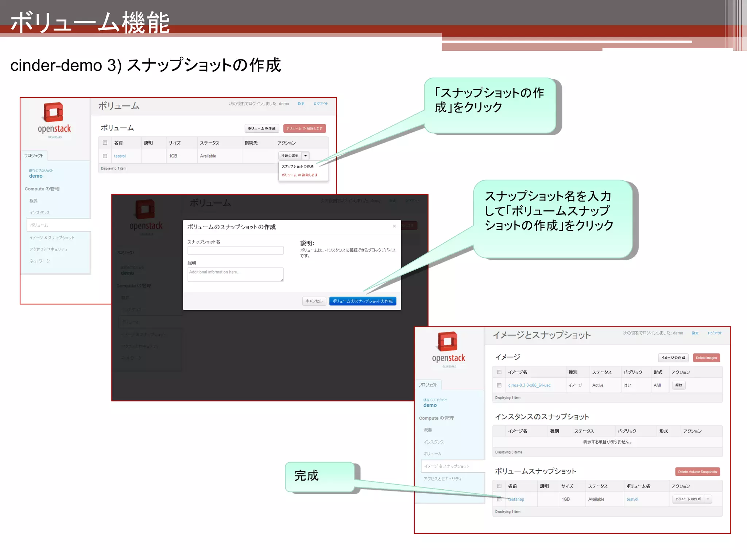Open the cirros-0.3.0-x86_64-uec image link
This screenshot has width=747, height=560.
click(x=529, y=385)
